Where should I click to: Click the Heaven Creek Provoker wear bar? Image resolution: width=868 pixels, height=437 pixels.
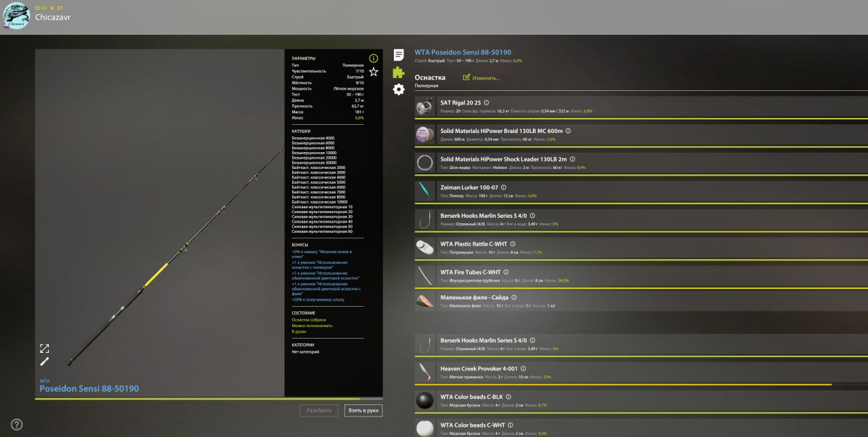tap(641, 385)
